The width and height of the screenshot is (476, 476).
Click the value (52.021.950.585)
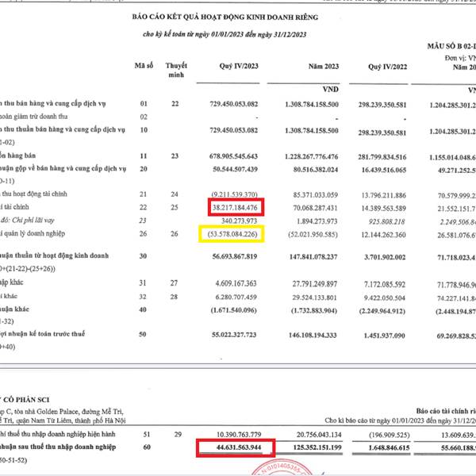(313, 234)
